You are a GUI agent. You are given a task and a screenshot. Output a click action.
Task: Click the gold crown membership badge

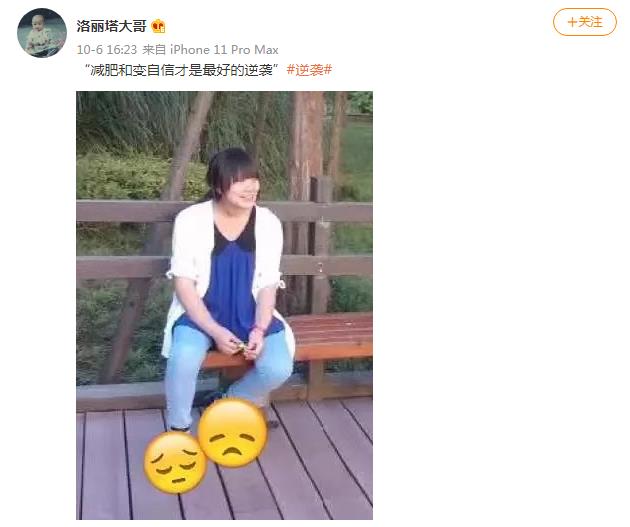pyautogui.click(x=158, y=27)
